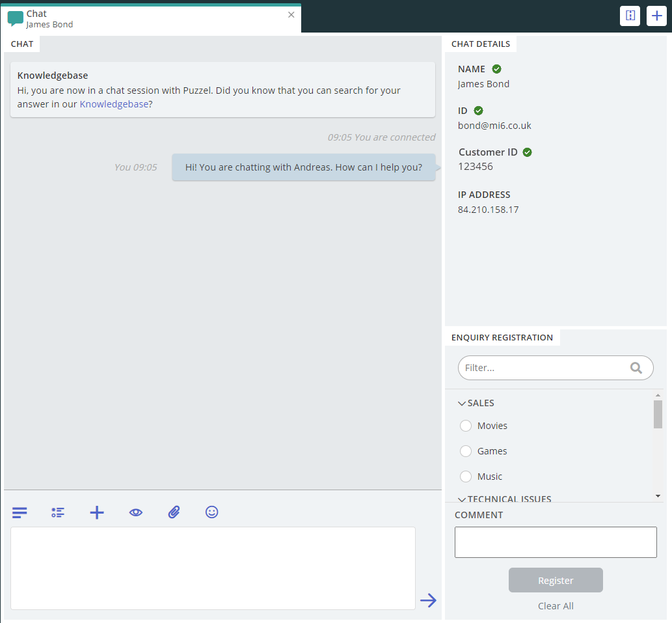Select the Games radio button
Viewport: 672px width, 623px height.
click(466, 450)
